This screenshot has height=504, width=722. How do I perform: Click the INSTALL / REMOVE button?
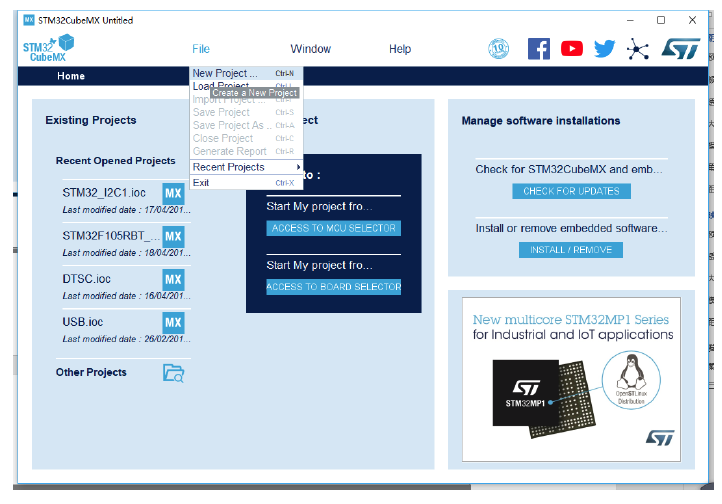(x=571, y=250)
